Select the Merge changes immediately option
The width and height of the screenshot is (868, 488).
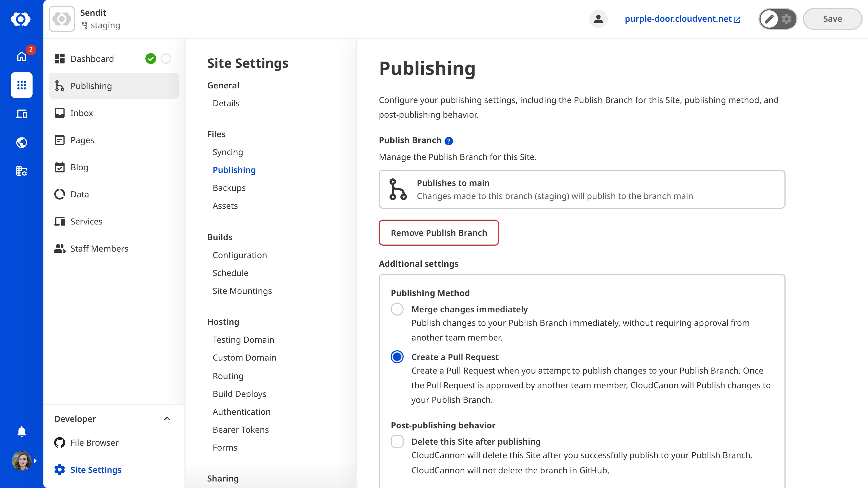pos(397,309)
